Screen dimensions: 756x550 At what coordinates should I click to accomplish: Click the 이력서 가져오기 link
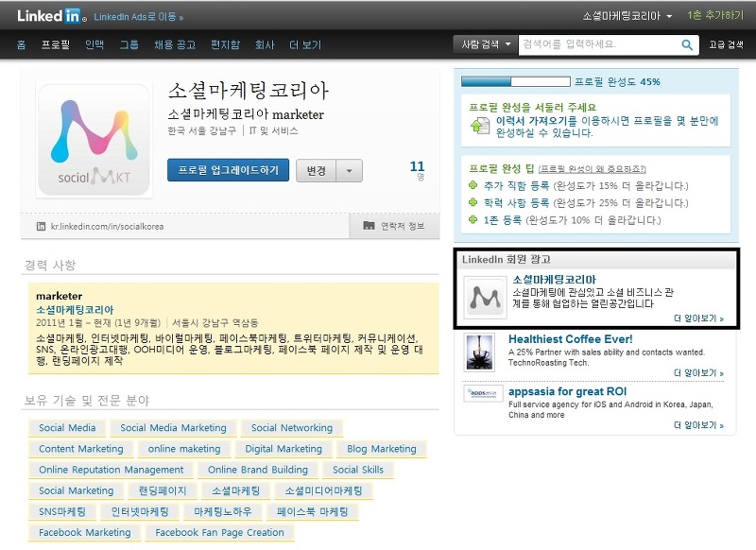pos(536,121)
